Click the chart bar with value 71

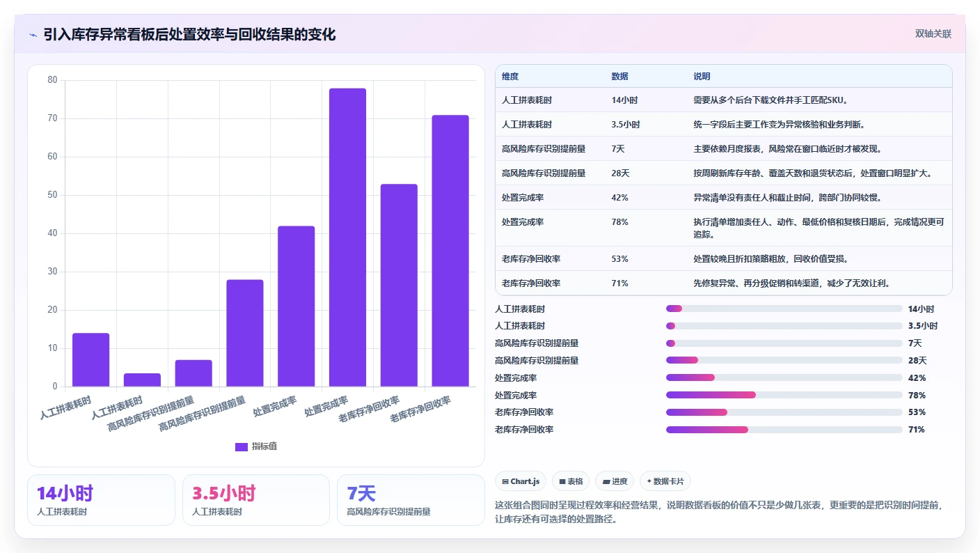[x=451, y=251]
